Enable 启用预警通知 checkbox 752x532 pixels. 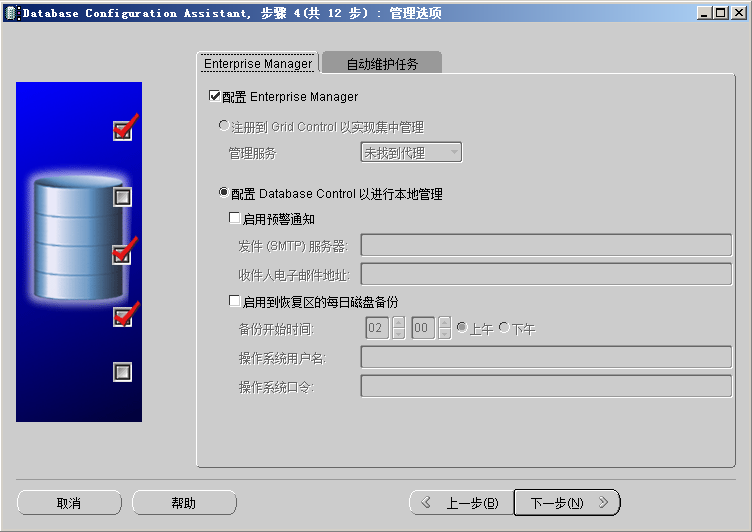tap(235, 218)
